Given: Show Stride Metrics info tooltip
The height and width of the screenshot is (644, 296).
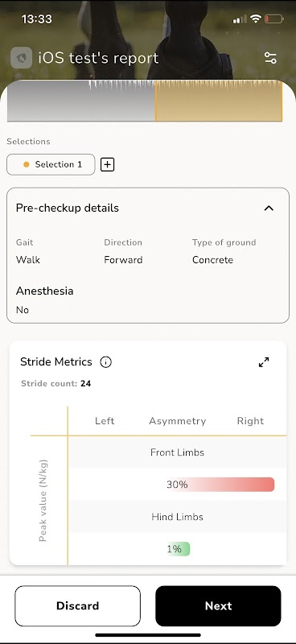Looking at the screenshot, I should (x=105, y=362).
